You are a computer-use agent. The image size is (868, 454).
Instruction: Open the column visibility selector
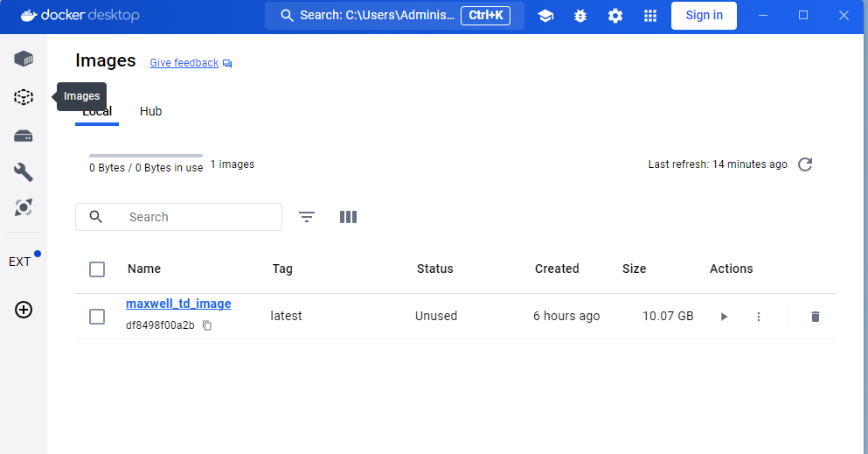tap(348, 217)
